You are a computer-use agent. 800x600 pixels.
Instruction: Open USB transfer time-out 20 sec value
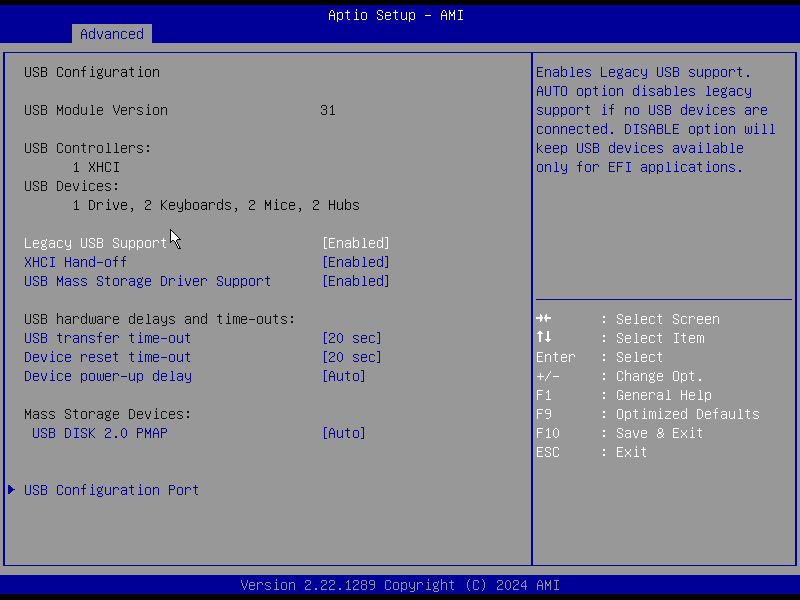352,338
